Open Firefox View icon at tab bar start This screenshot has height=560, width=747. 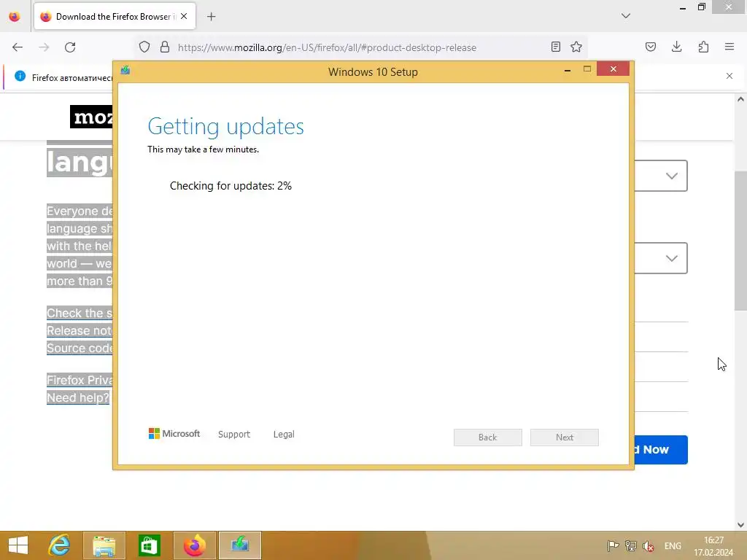[x=15, y=17]
